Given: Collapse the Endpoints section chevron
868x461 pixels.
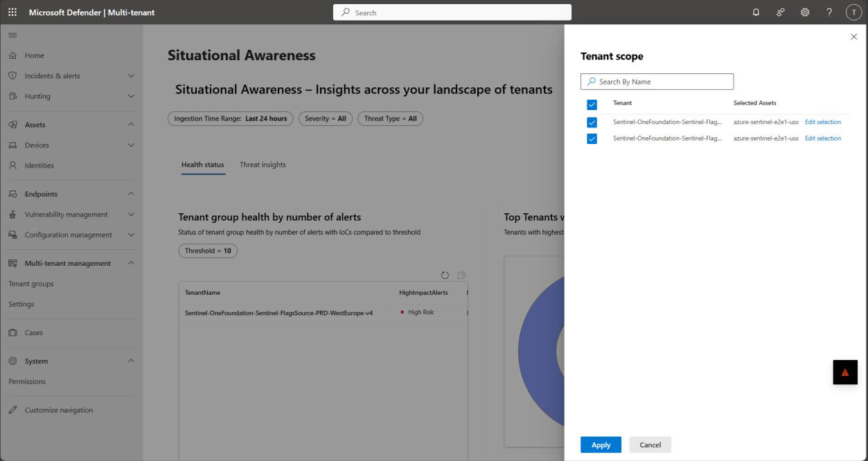Looking at the screenshot, I should 131,194.
